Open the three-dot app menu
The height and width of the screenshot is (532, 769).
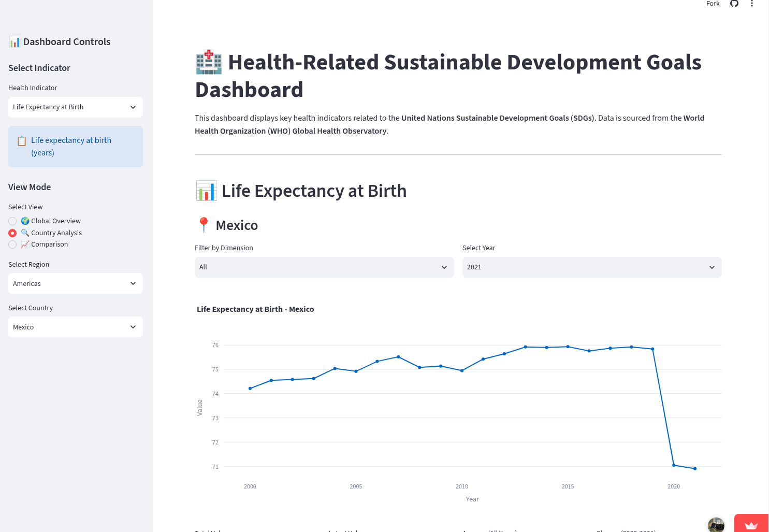[x=752, y=4]
